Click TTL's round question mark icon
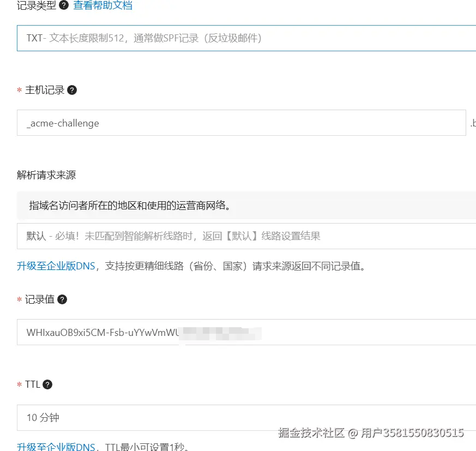Image resolution: width=476 pixels, height=451 pixels. 48,384
